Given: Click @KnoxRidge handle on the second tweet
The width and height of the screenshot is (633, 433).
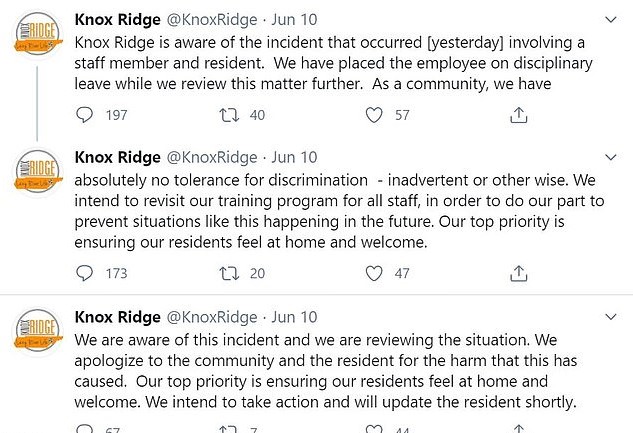Looking at the screenshot, I should pos(212,158).
